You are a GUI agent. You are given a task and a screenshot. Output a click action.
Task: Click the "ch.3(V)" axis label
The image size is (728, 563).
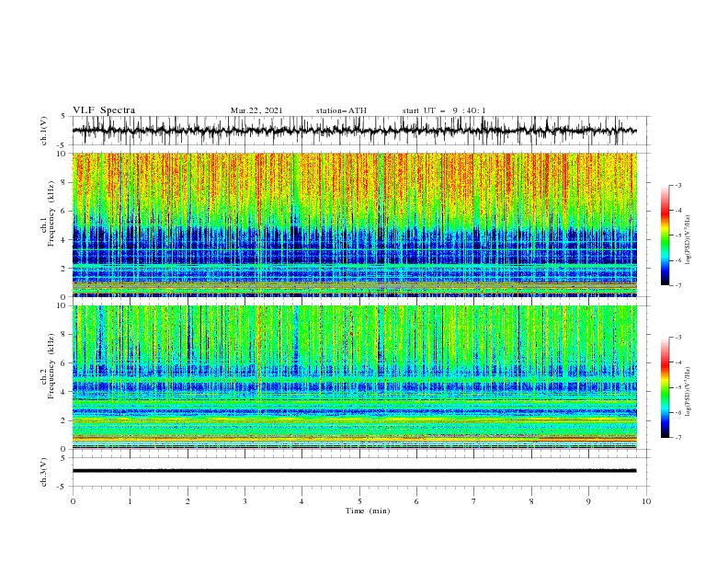point(44,472)
